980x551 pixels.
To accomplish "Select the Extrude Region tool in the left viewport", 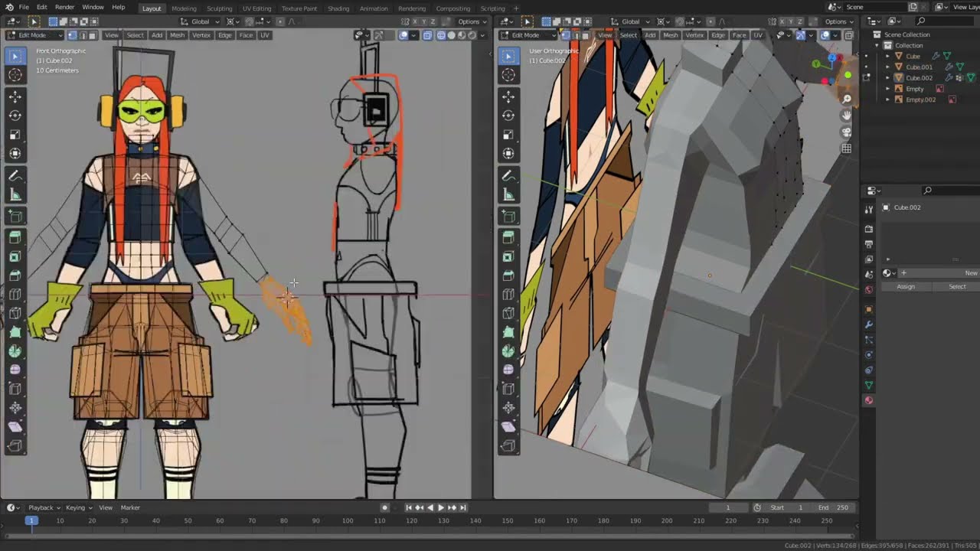I will [15, 238].
